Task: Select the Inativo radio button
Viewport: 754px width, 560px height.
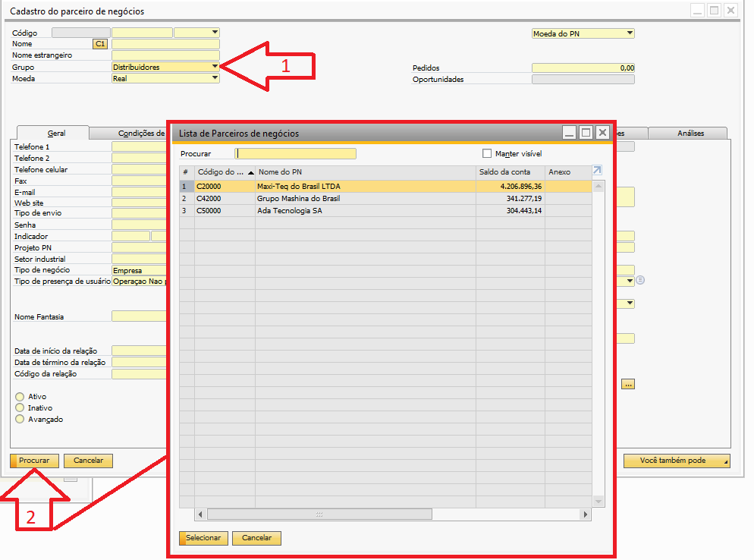Action: [20, 408]
